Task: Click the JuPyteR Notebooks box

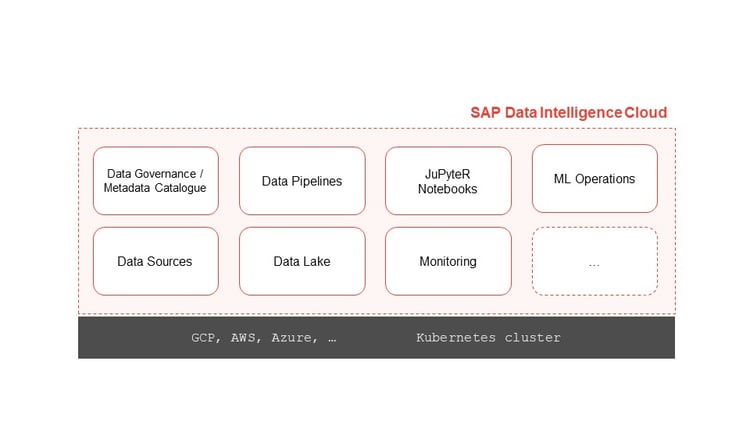Action: click(448, 181)
